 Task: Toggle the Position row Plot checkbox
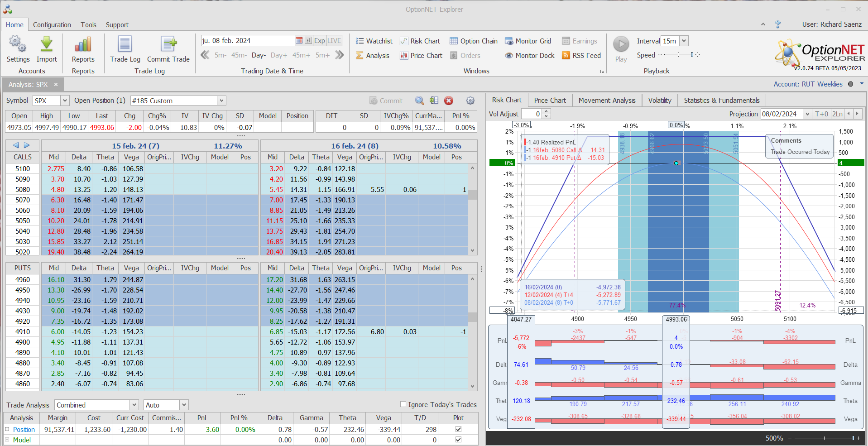click(x=458, y=429)
